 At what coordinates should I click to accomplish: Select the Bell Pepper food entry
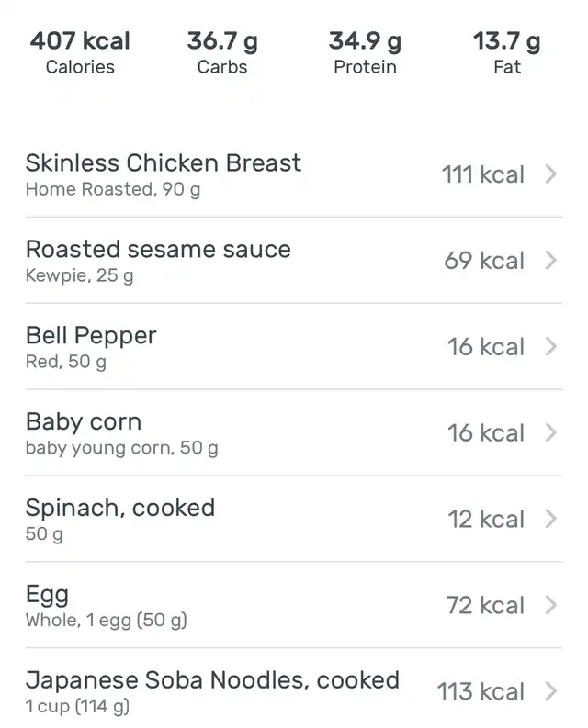(91, 336)
